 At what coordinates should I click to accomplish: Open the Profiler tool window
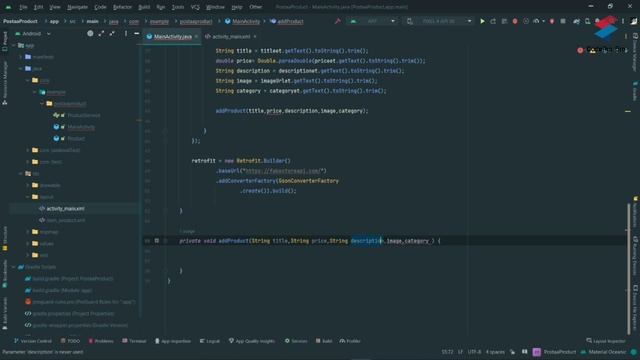pos(350,341)
